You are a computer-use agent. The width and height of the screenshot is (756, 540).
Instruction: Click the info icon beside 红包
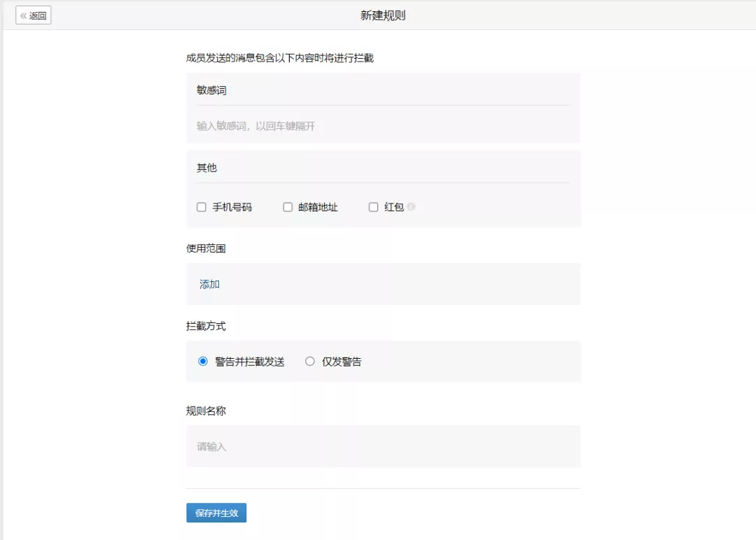pos(412,206)
